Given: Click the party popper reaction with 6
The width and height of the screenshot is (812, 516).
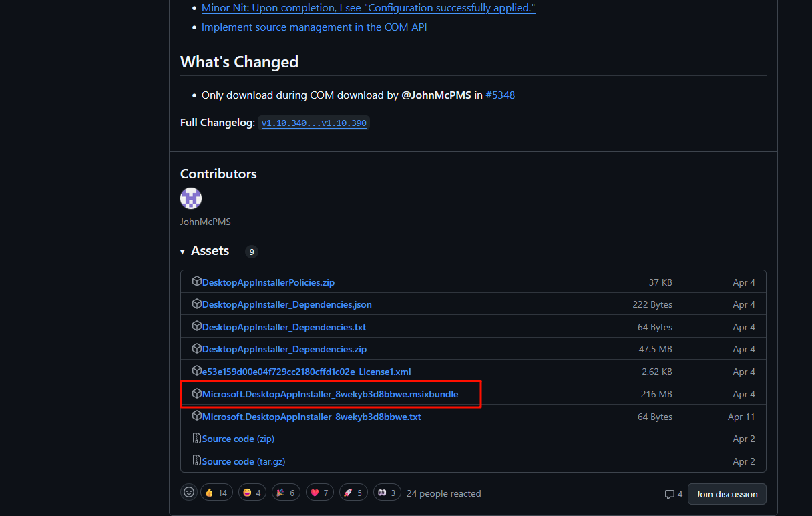Looking at the screenshot, I should coord(286,493).
